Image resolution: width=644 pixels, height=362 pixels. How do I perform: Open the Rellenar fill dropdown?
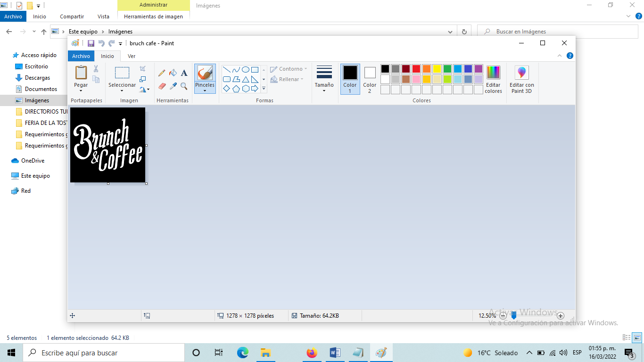(x=287, y=79)
